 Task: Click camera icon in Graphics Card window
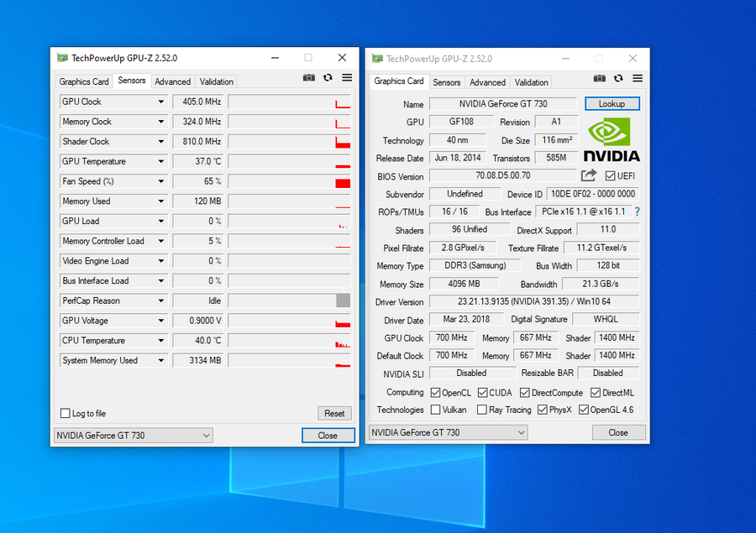coord(599,78)
